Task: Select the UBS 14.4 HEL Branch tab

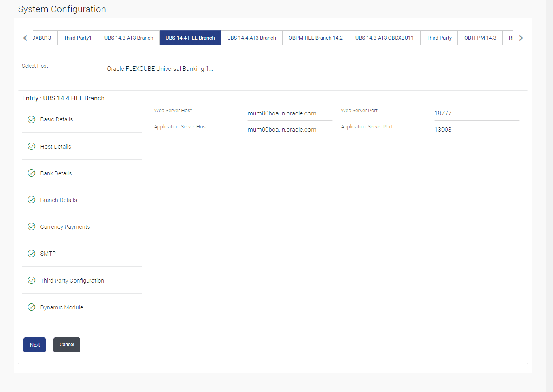Action: pyautogui.click(x=190, y=38)
